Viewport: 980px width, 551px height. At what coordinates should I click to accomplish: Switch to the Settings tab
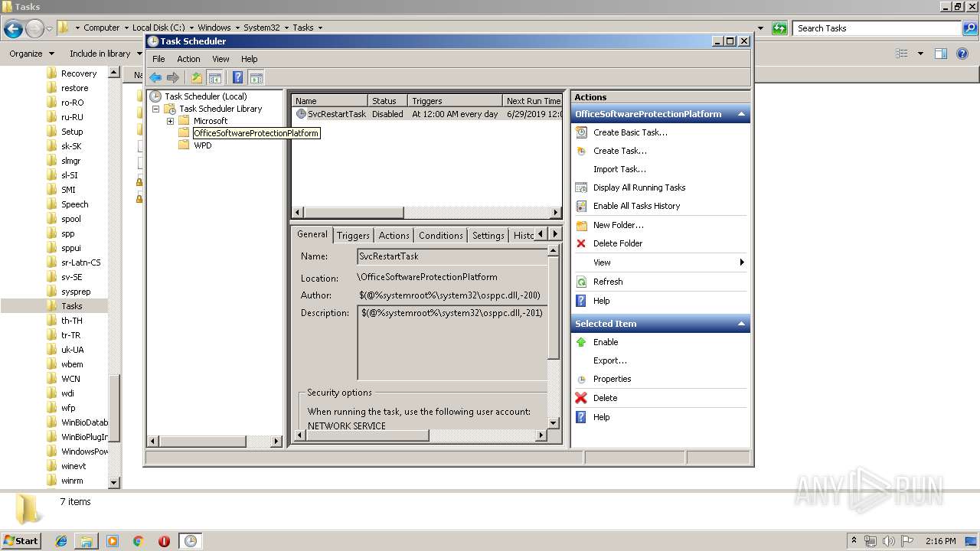point(488,236)
